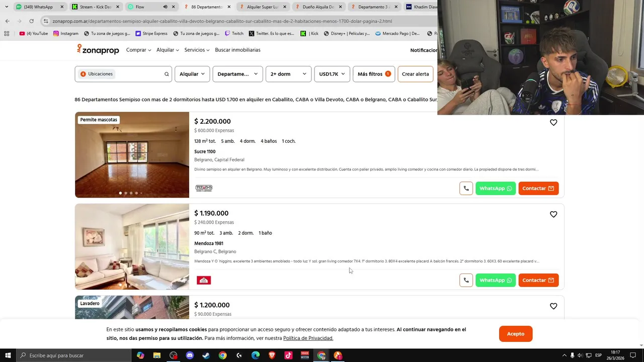Open Más filtros panel
Viewport: 644px width, 362px height.
click(x=374, y=74)
